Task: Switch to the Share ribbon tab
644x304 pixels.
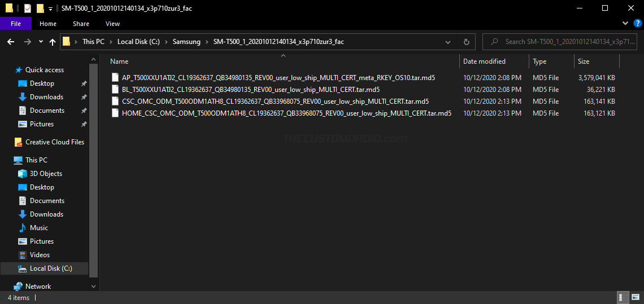Action: (x=81, y=24)
